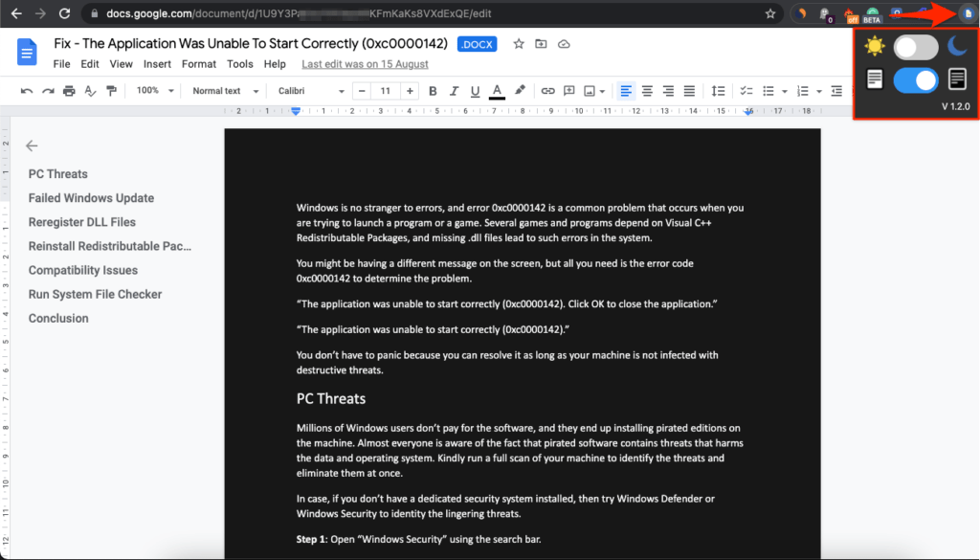Switch to light theme via the sun icon
The width and height of the screenshot is (980, 560).
(x=874, y=46)
